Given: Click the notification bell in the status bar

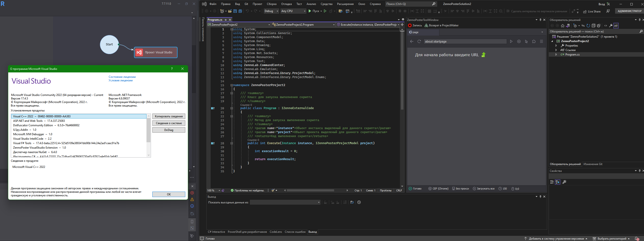Looking at the screenshot, I should [637, 238].
